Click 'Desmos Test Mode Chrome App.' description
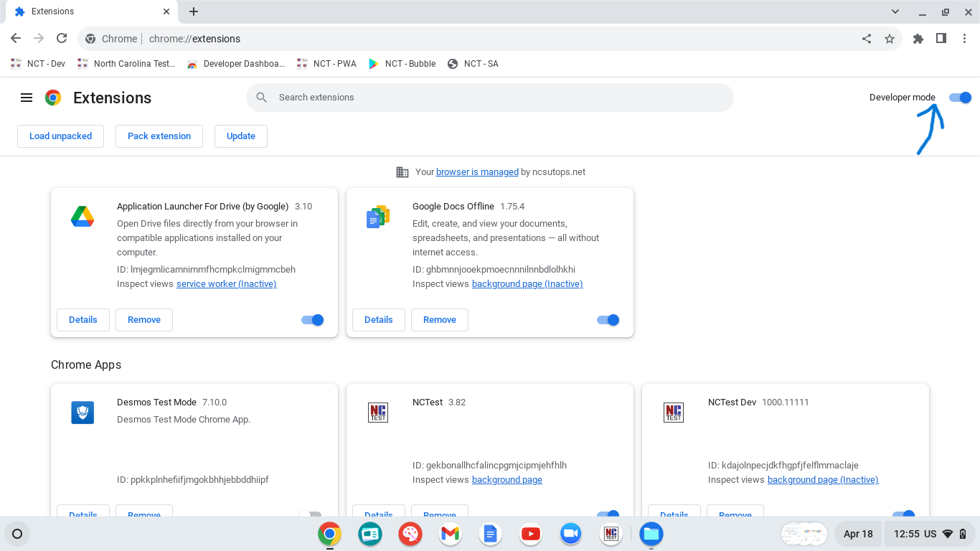 click(184, 420)
